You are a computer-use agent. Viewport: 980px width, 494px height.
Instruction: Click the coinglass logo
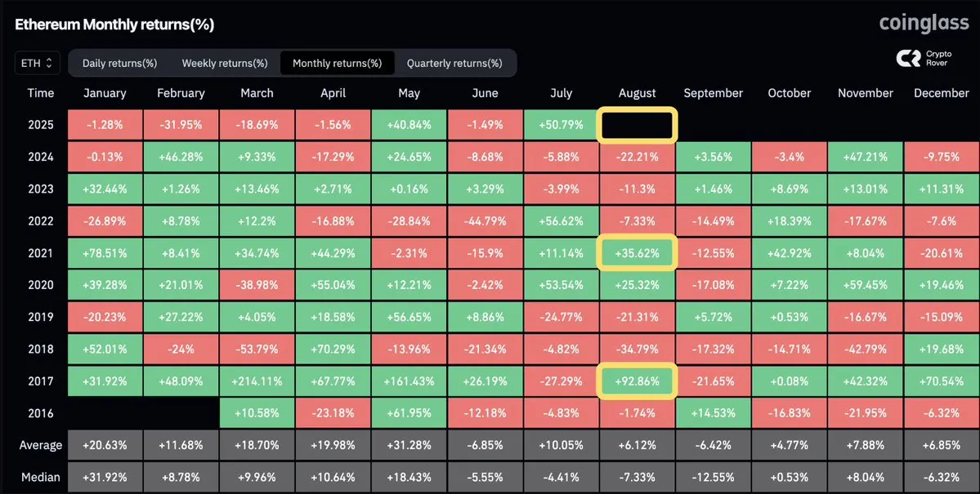[924, 24]
